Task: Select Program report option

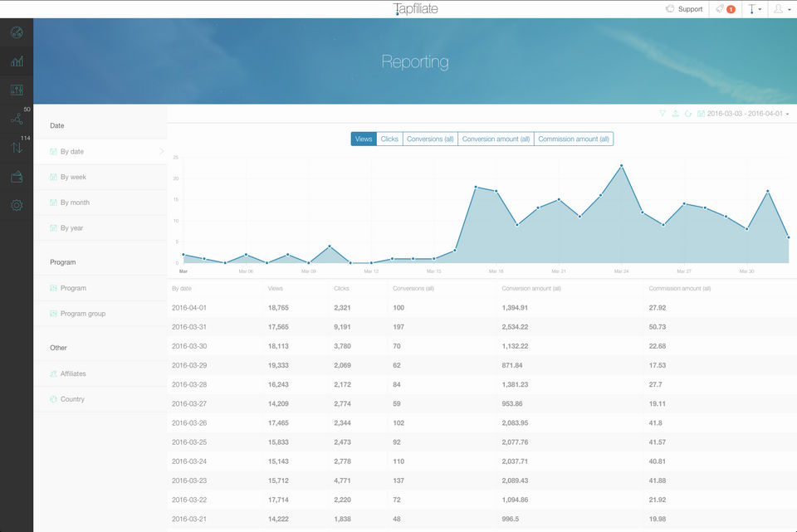Action: pyautogui.click(x=100, y=288)
